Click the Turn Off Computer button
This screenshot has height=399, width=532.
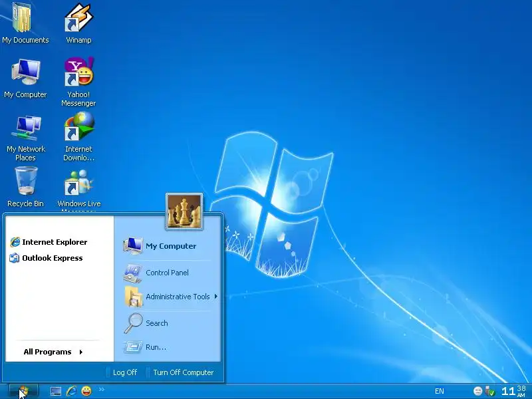click(180, 372)
